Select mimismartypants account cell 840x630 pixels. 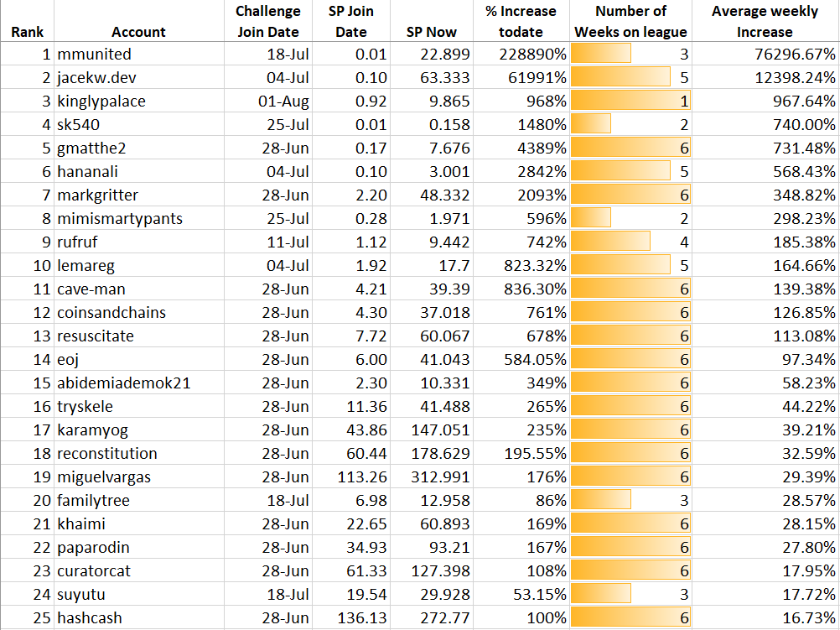(139, 218)
